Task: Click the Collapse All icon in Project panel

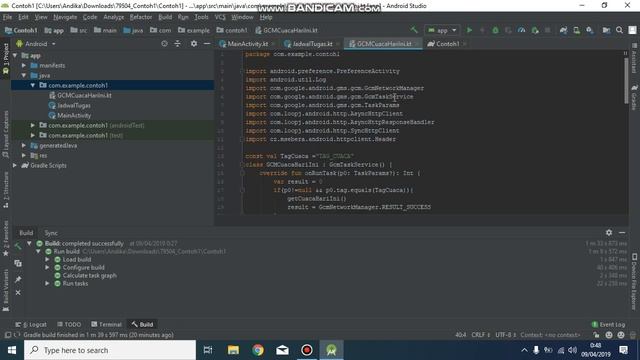Action: 178,44
